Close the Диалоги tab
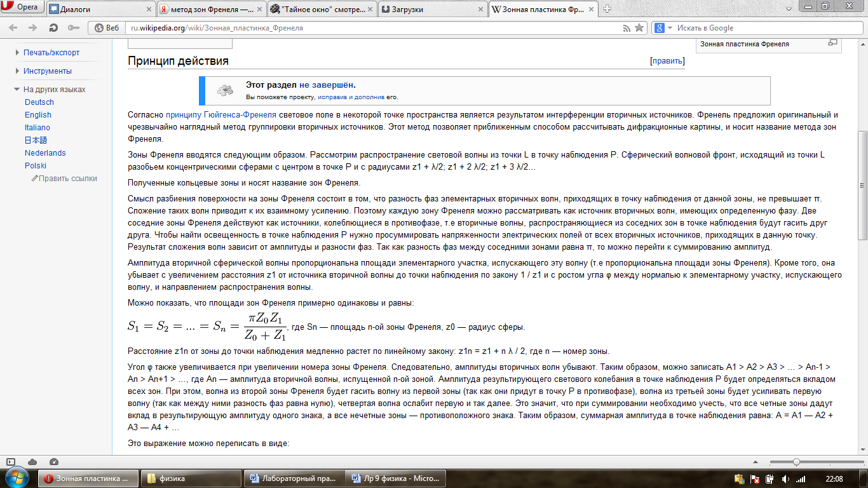The width and height of the screenshot is (868, 488). pos(149,10)
